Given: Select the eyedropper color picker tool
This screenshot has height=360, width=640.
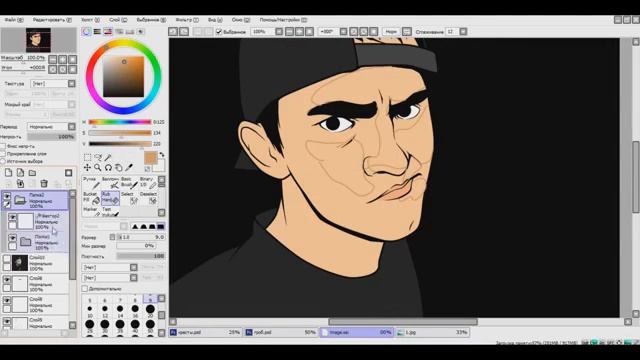Looking at the screenshot, I should pos(129,167).
